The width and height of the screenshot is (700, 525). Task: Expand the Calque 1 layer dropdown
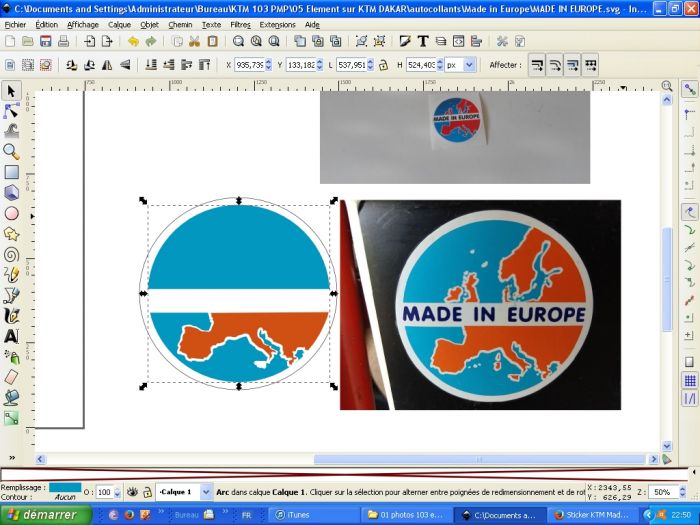[206, 492]
